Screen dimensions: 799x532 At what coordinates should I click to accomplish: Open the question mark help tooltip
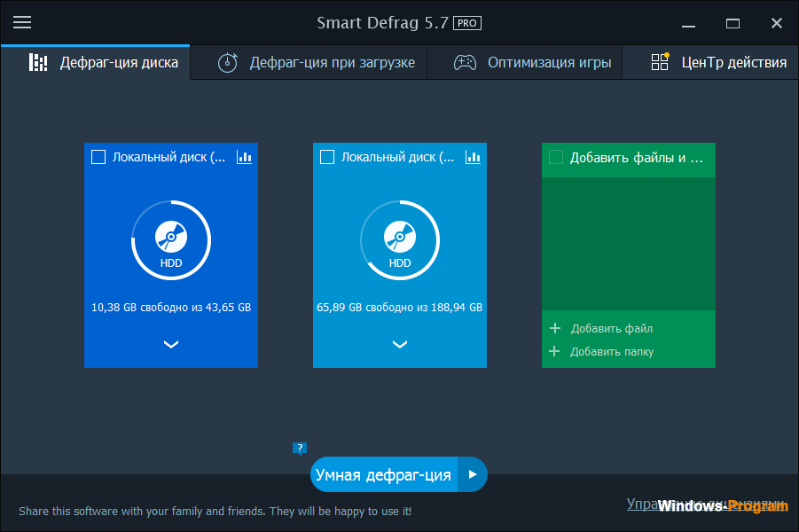click(300, 449)
